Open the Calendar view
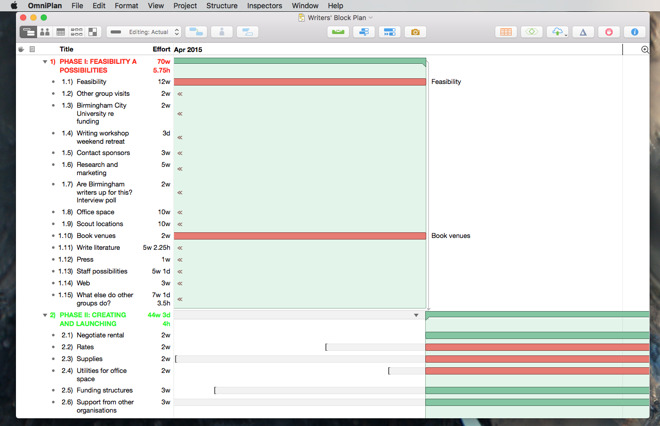 61,32
